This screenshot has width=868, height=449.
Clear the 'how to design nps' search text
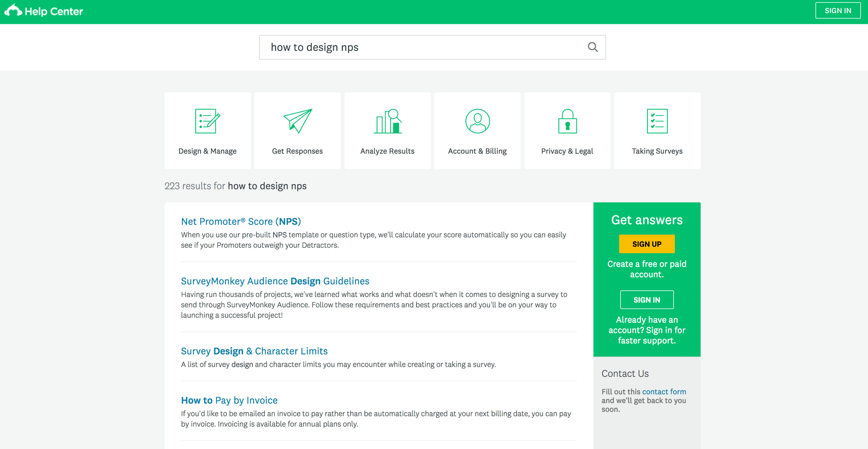(x=315, y=47)
